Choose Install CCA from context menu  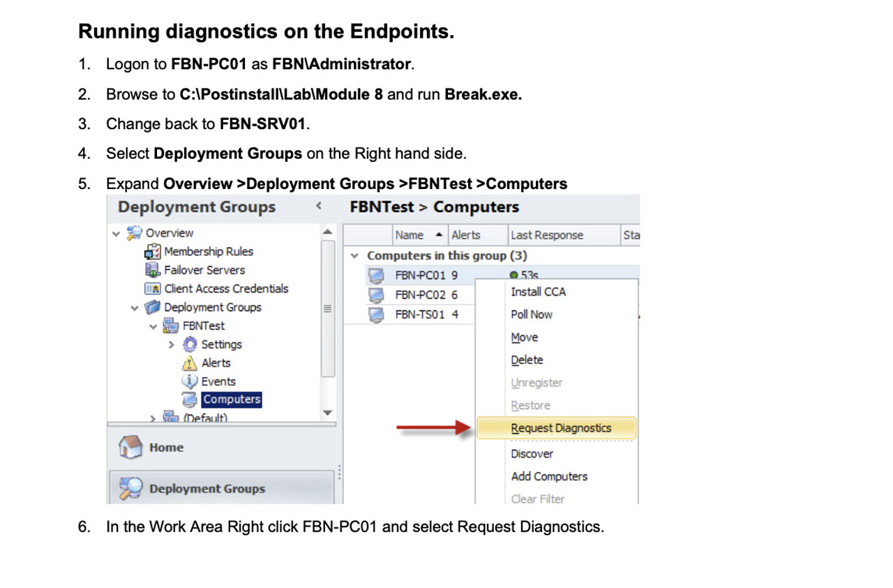[538, 292]
